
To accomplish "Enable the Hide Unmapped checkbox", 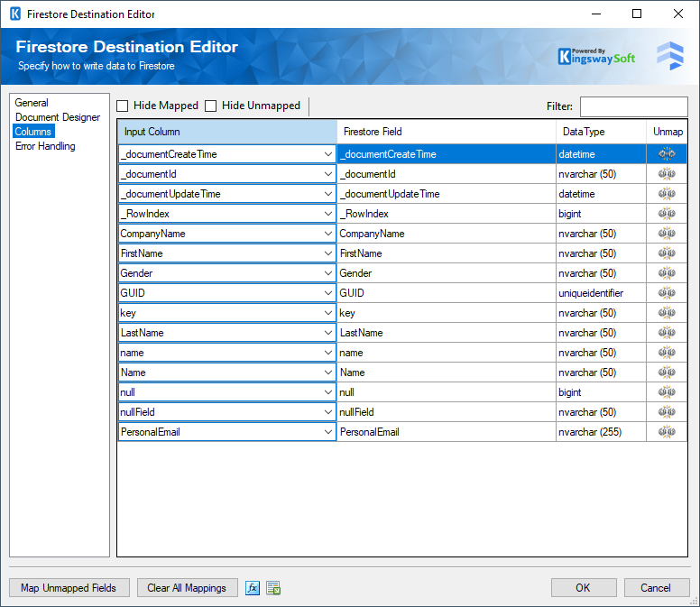I will pos(211,106).
